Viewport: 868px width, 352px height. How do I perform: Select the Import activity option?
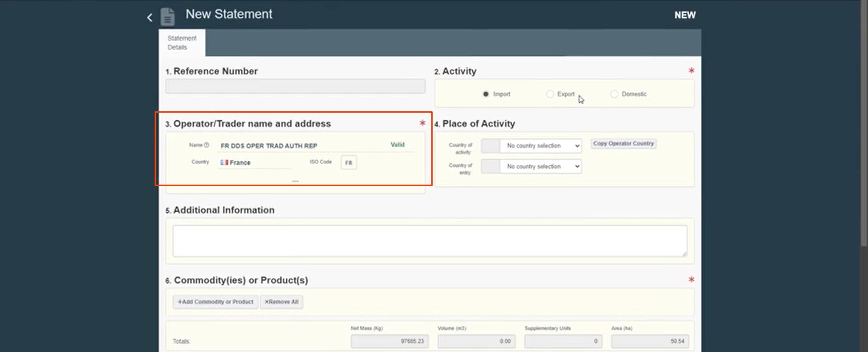pyautogui.click(x=486, y=94)
